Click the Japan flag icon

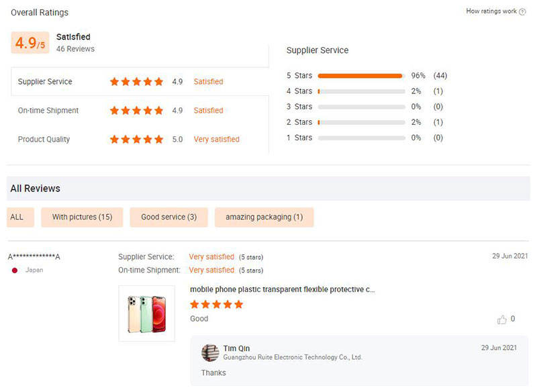pyautogui.click(x=15, y=270)
